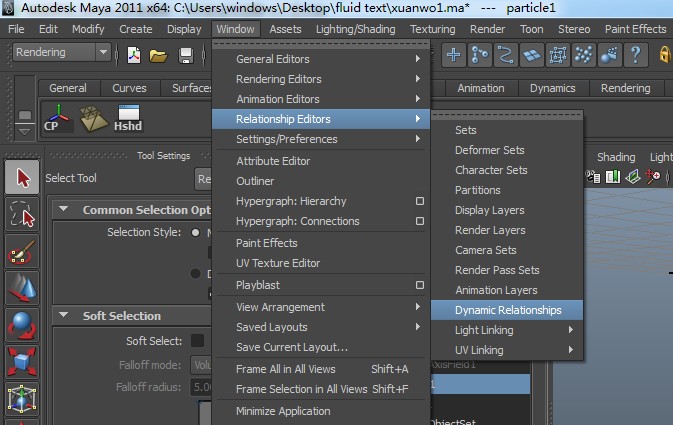Choose Frame All in All Views

pos(321,369)
